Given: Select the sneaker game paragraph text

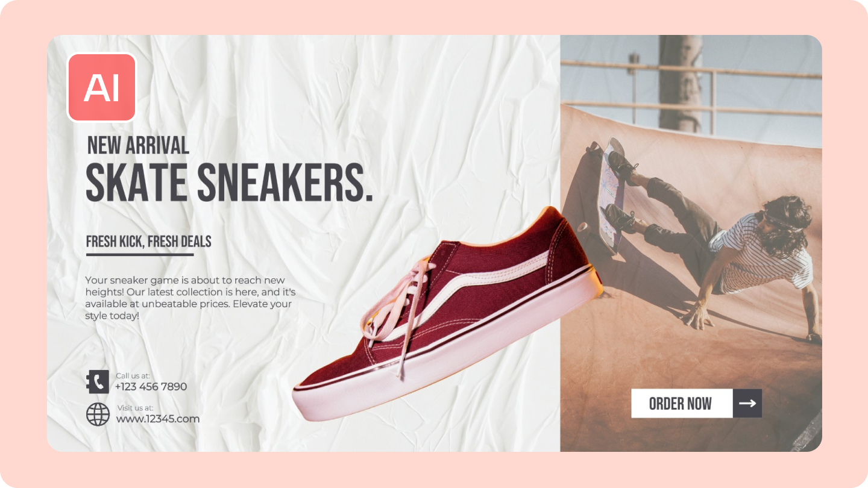Looking at the screenshot, I should 189,298.
